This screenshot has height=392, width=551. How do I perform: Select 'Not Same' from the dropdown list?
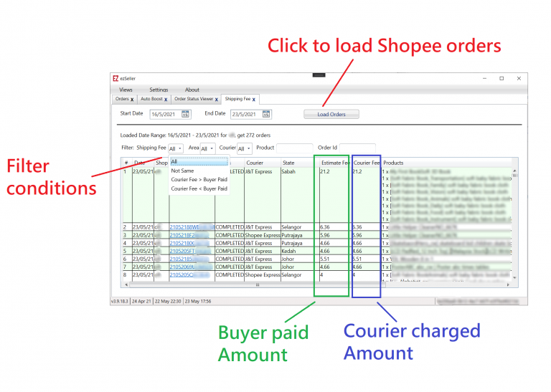(x=182, y=171)
